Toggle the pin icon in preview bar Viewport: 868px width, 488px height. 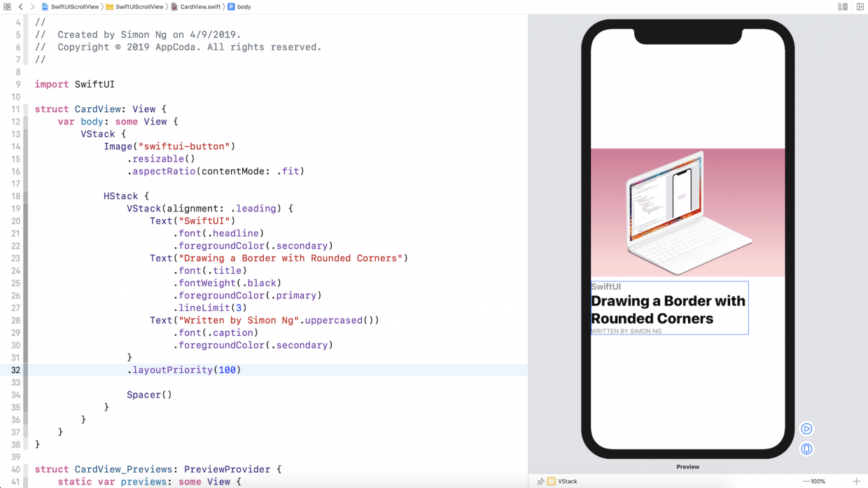(540, 481)
